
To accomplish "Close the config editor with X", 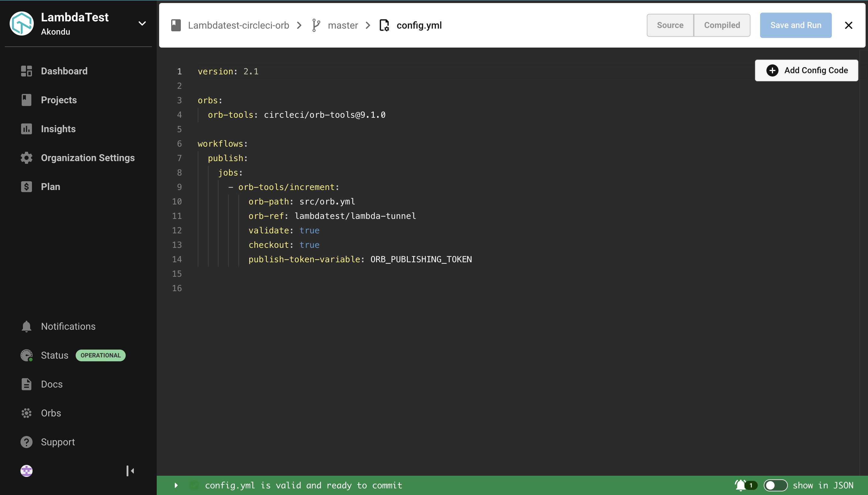I will [848, 25].
